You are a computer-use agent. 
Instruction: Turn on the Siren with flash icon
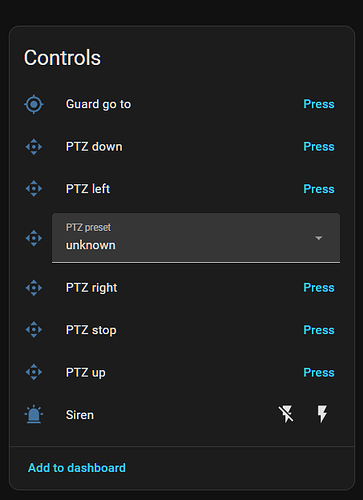click(322, 414)
